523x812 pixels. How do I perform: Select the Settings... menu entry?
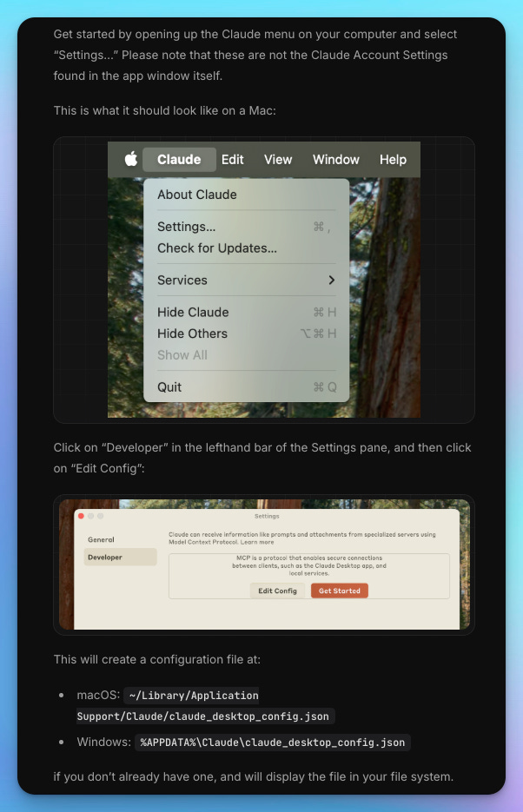[247, 227]
